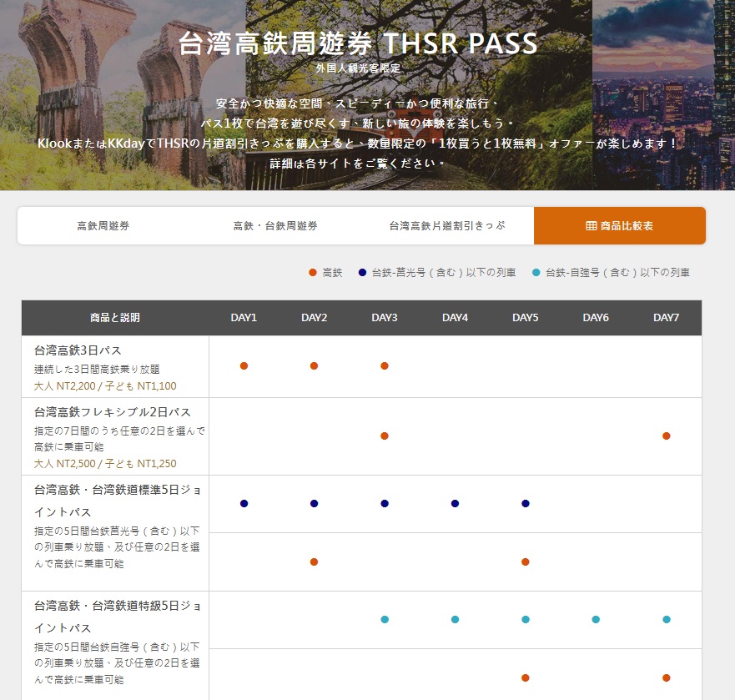Click the 商品と説明 column header

115,318
